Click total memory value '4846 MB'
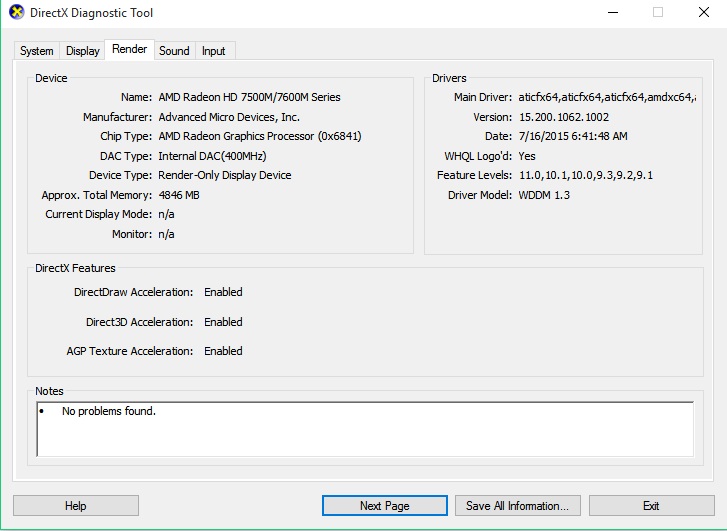 [x=179, y=195]
